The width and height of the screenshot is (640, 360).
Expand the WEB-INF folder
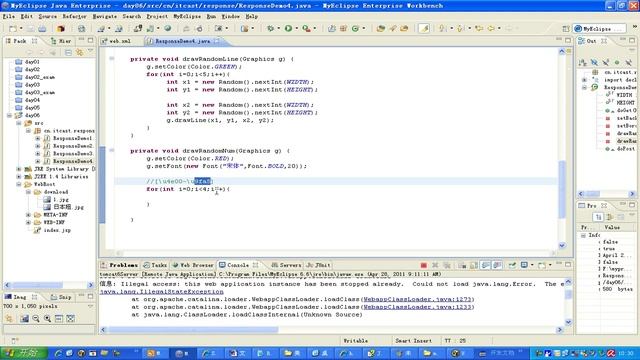pyautogui.click(x=28, y=222)
